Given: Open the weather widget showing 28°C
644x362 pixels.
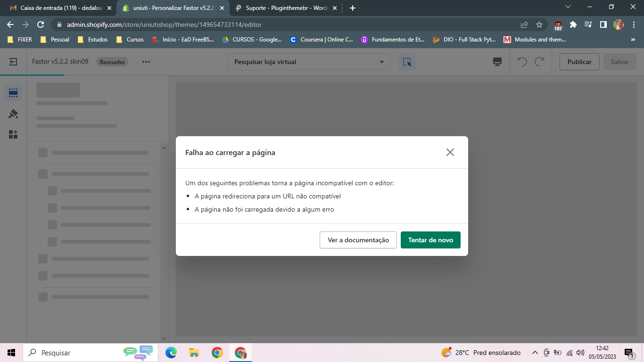Looking at the screenshot, I should tap(481, 353).
